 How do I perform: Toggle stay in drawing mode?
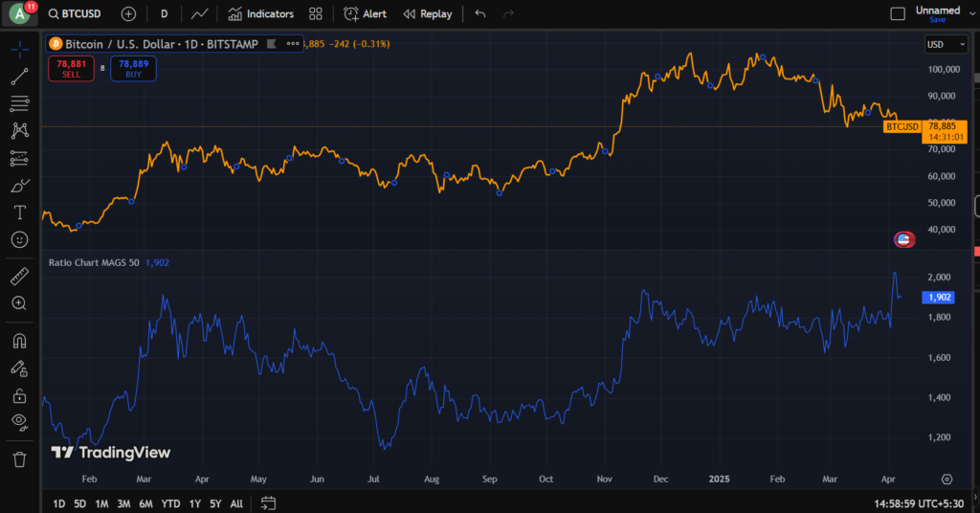pos(19,368)
